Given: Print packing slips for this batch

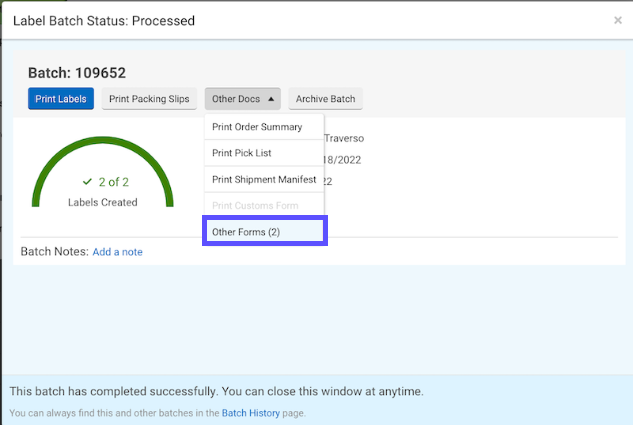Looking at the screenshot, I should point(149,99).
